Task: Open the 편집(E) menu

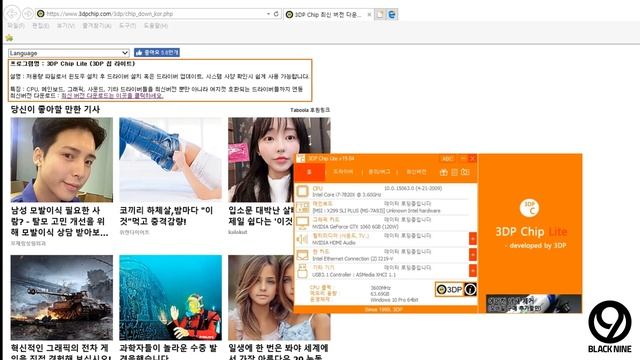Action: [x=41, y=26]
